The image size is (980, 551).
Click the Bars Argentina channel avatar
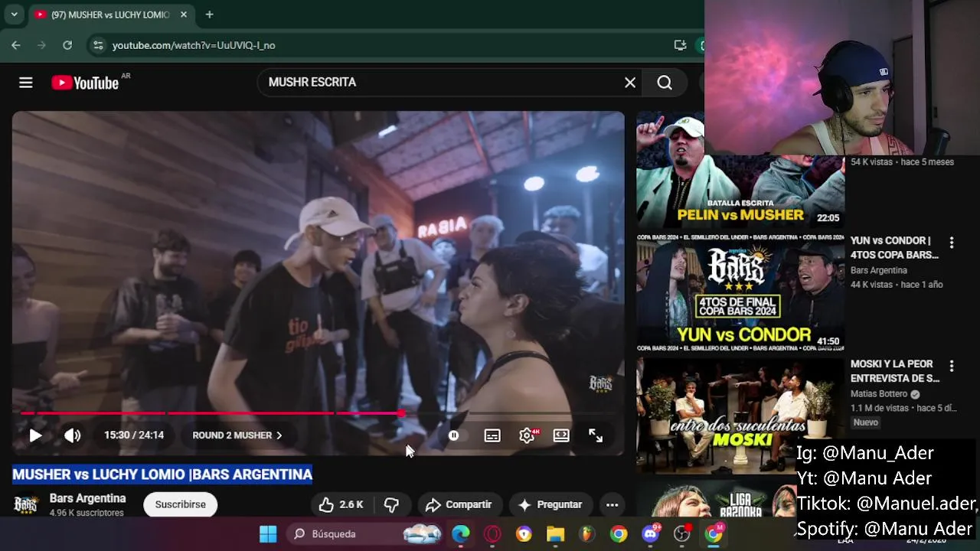tap(25, 504)
